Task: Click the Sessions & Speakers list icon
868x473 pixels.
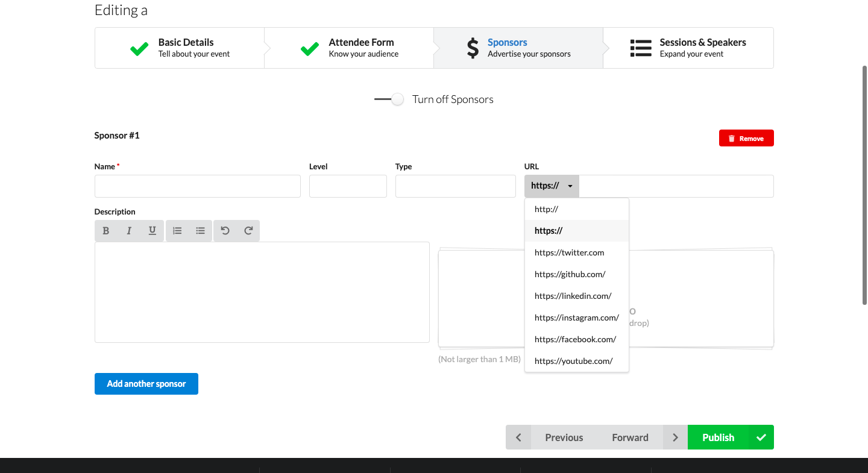Action: tap(641, 48)
